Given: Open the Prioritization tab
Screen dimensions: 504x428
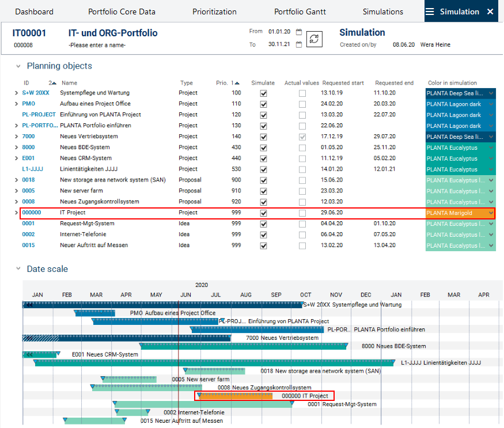Looking at the screenshot, I should click(214, 12).
